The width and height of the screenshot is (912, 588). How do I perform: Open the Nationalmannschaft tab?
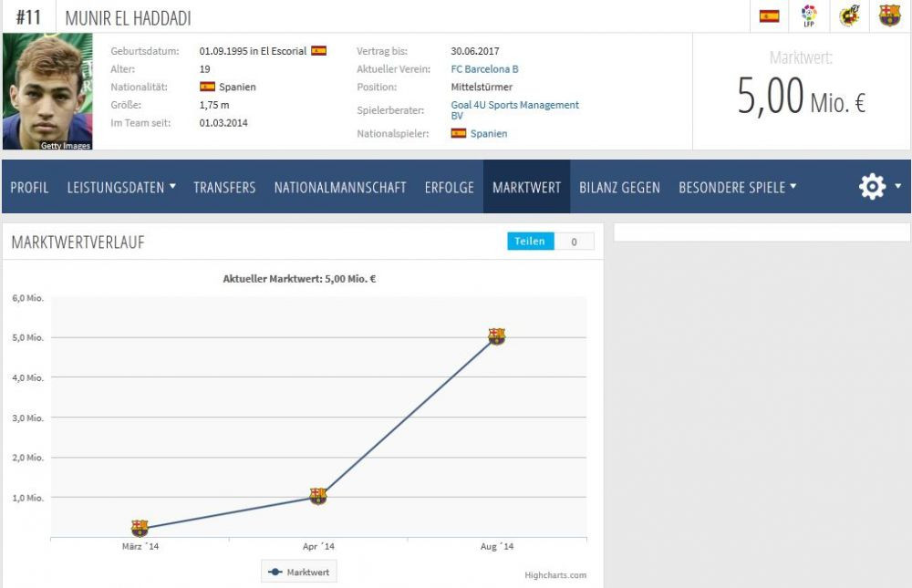coord(340,187)
